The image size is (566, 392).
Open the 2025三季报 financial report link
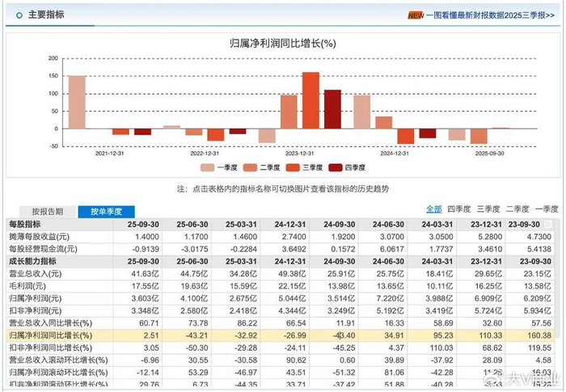pyautogui.click(x=490, y=15)
